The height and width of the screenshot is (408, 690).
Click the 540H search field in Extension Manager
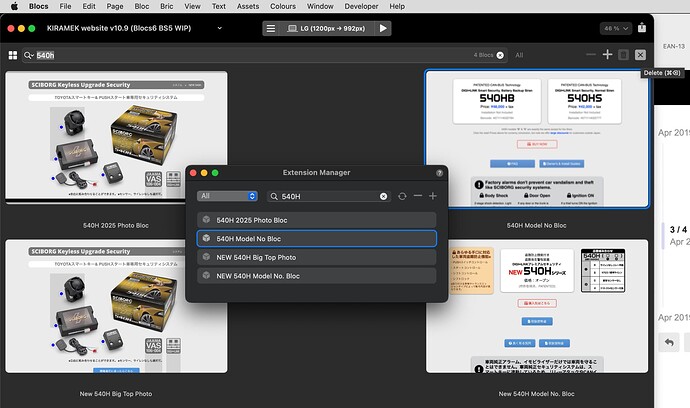[328, 196]
